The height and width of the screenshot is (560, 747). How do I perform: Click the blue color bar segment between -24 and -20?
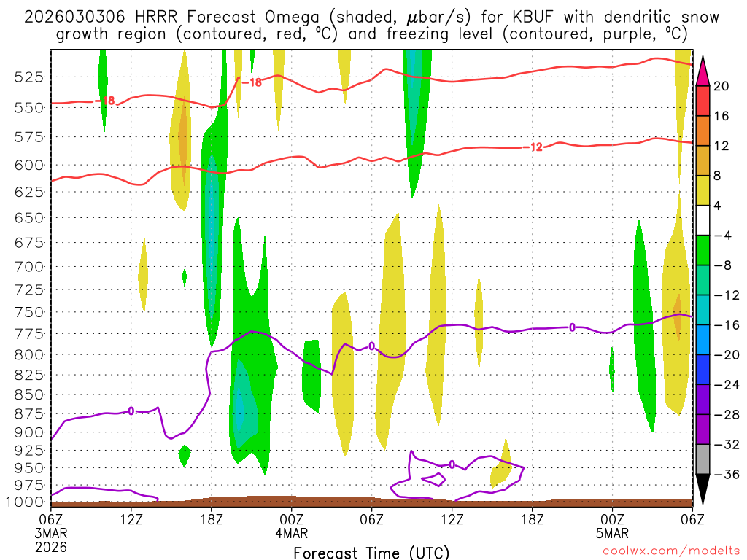pyautogui.click(x=703, y=370)
